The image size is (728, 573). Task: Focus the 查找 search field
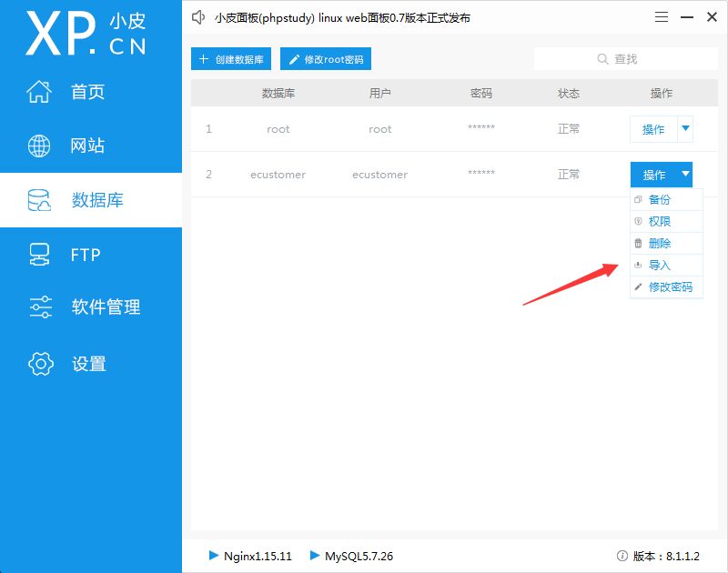(x=625, y=59)
